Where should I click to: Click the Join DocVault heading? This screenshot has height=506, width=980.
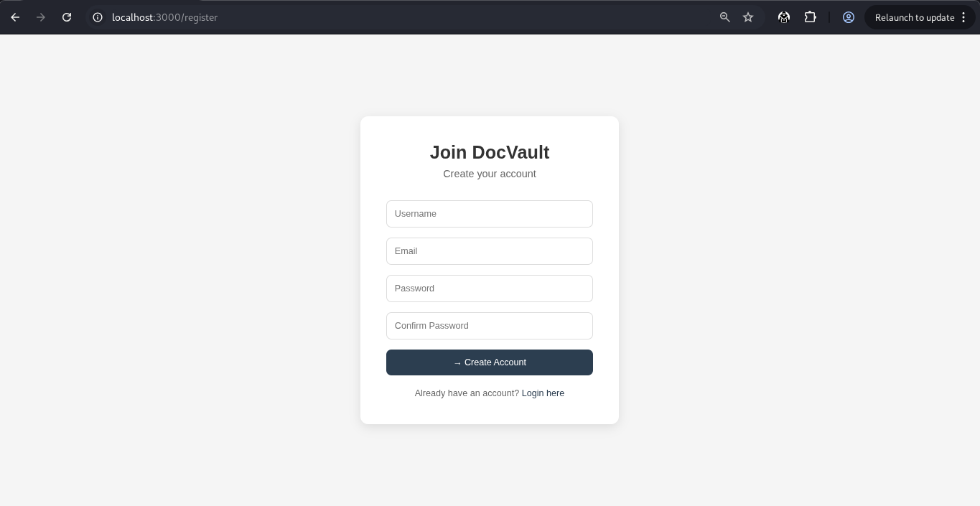pos(490,152)
